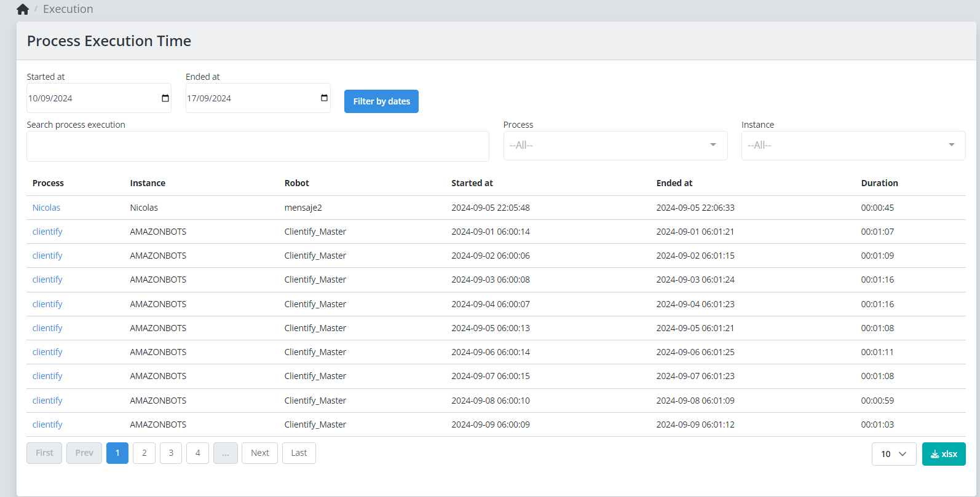
Task: Click the Next page button
Action: click(260, 453)
